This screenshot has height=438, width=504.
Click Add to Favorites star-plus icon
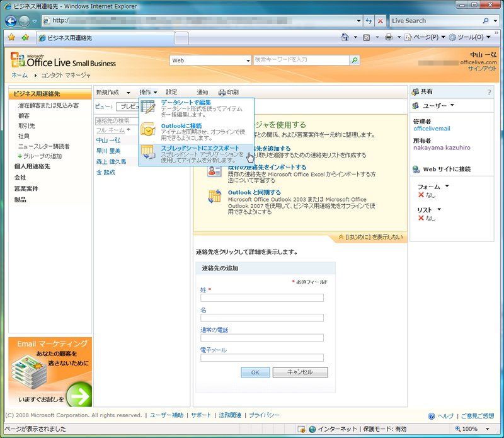(x=25, y=37)
